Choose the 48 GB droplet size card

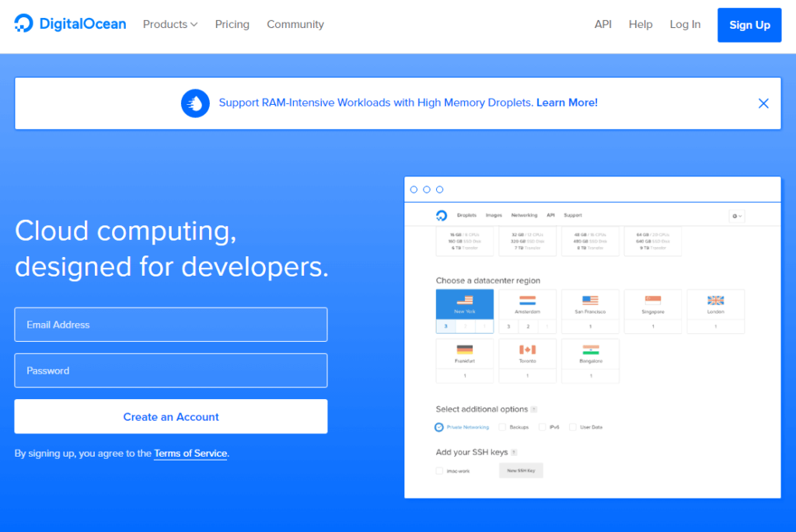click(590, 241)
